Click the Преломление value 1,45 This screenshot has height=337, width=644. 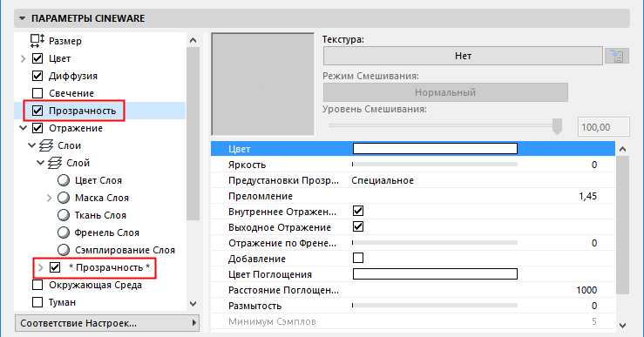587,196
